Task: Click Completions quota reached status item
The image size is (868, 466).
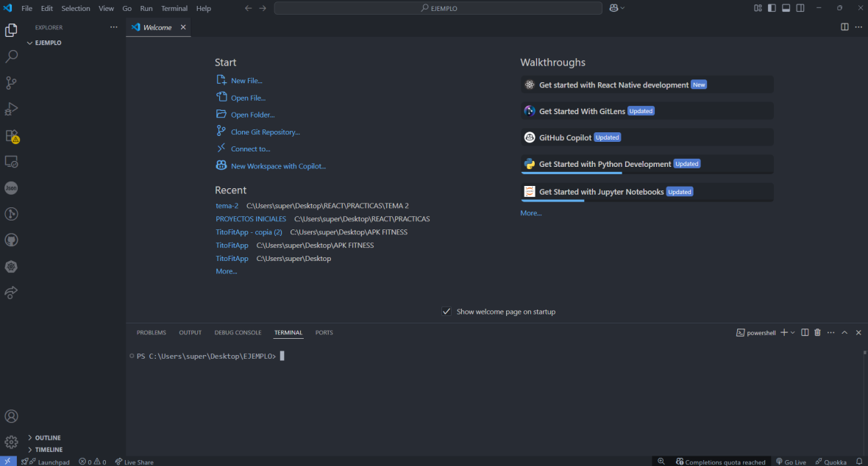Action: [x=721, y=462]
